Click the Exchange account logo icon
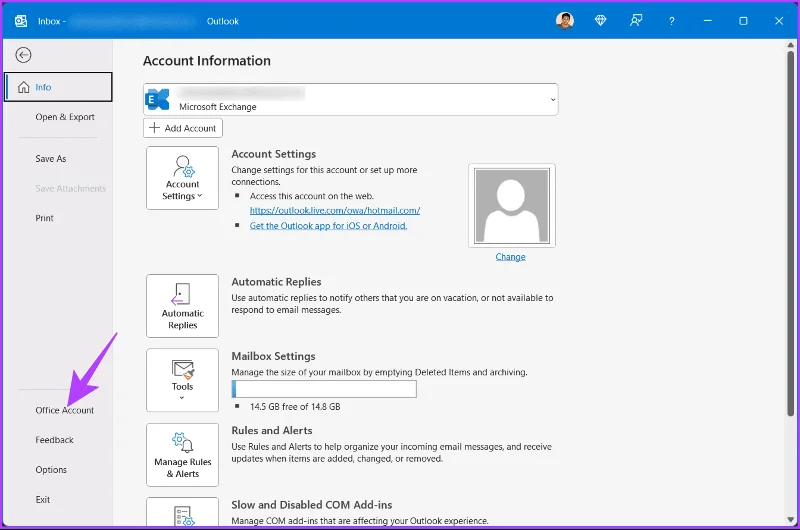This screenshot has width=800, height=530. (157, 99)
